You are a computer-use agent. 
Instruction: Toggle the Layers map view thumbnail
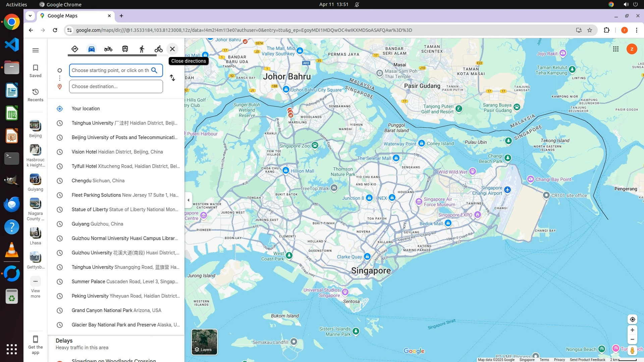click(x=204, y=342)
